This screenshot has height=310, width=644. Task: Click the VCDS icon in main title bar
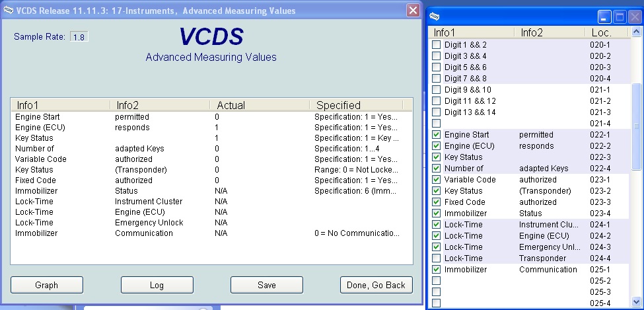[x=8, y=11]
